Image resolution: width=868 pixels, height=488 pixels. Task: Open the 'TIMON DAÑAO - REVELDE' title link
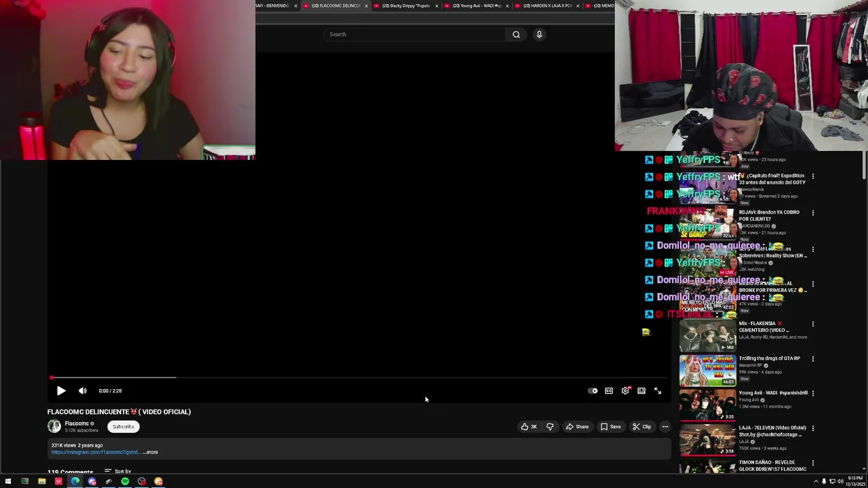pyautogui.click(x=772, y=466)
